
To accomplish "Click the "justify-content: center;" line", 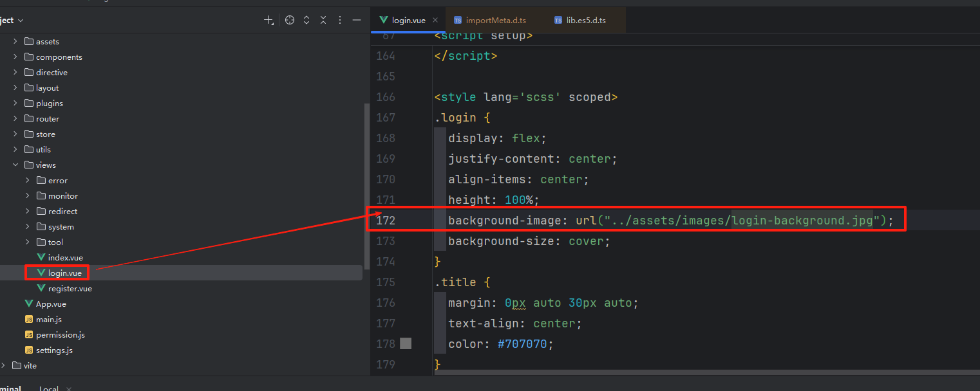I will pos(532,159).
